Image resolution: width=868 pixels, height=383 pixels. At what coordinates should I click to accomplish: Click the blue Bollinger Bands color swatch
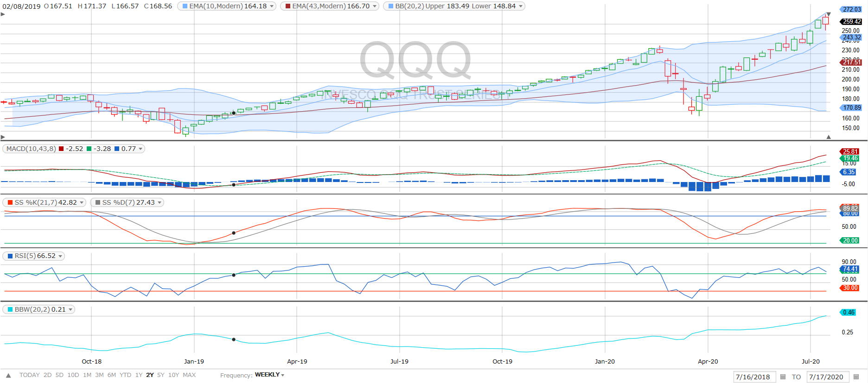point(391,6)
